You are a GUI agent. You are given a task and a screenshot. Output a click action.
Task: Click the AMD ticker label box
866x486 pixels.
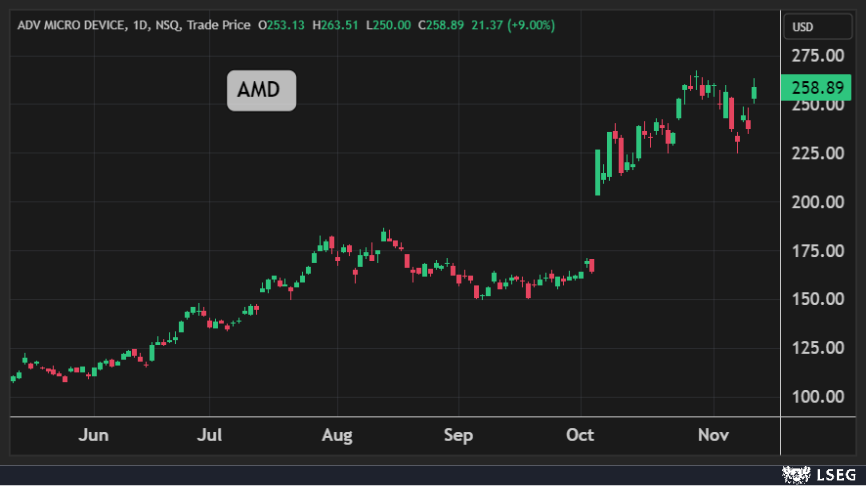tap(261, 91)
